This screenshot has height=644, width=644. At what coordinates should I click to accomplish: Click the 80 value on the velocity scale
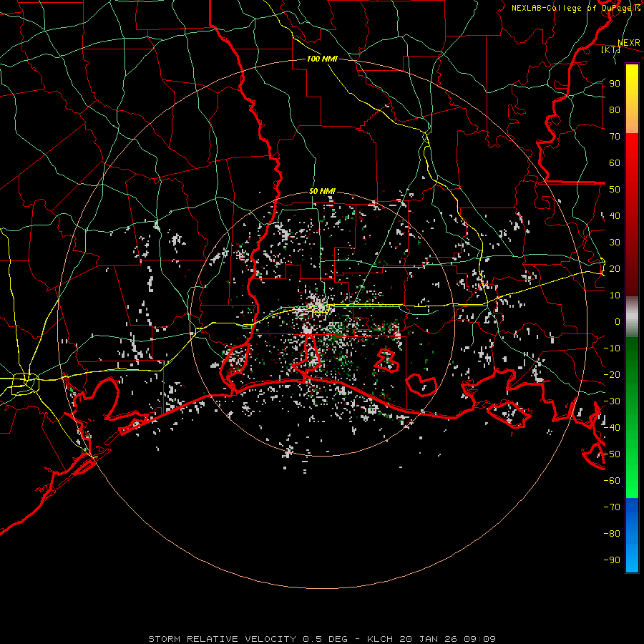(615, 109)
